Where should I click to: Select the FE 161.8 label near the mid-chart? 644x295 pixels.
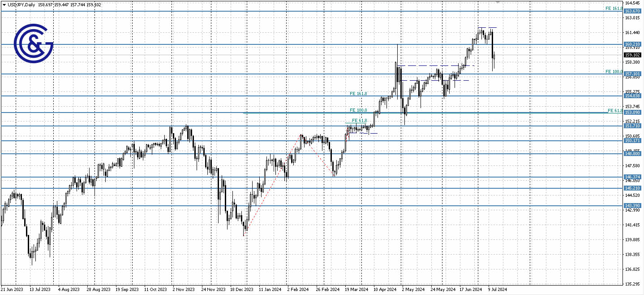coord(357,93)
